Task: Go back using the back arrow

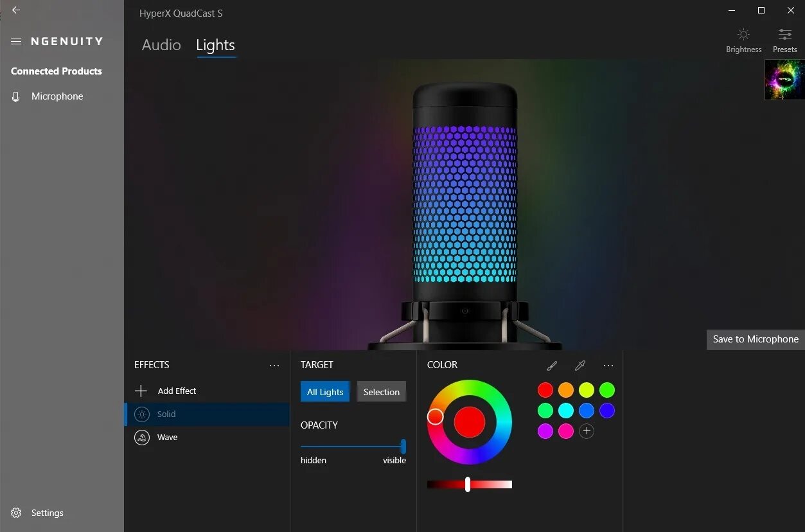Action: [16, 10]
